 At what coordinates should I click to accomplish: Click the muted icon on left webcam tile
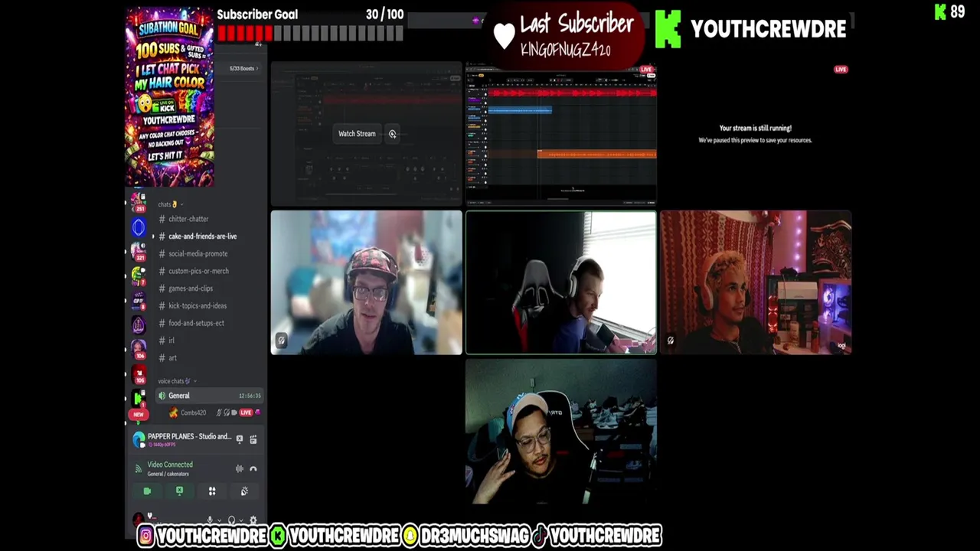(x=281, y=341)
